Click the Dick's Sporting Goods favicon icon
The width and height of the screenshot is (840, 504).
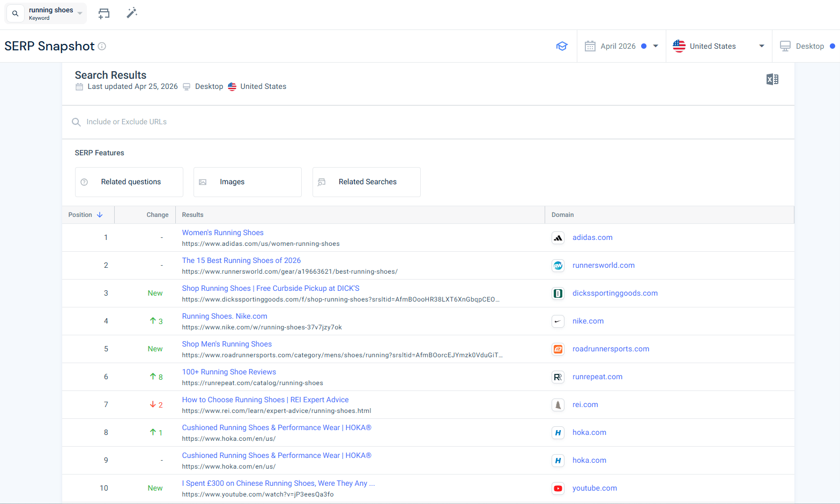point(558,294)
